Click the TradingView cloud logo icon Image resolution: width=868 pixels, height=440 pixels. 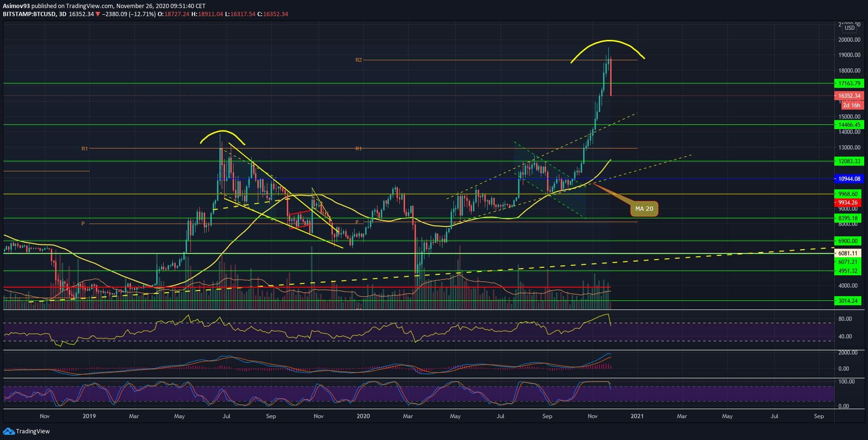[9, 431]
